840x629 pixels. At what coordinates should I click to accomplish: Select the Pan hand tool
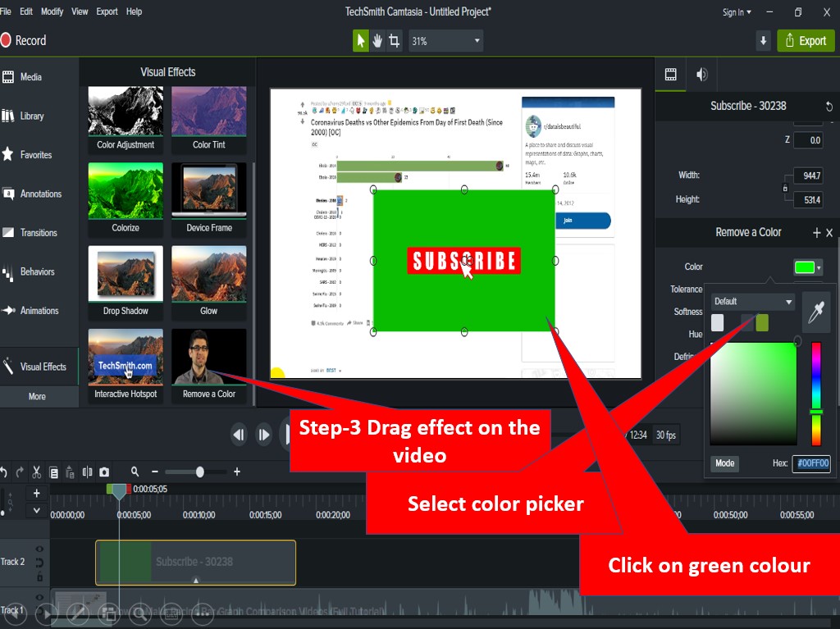pos(377,41)
